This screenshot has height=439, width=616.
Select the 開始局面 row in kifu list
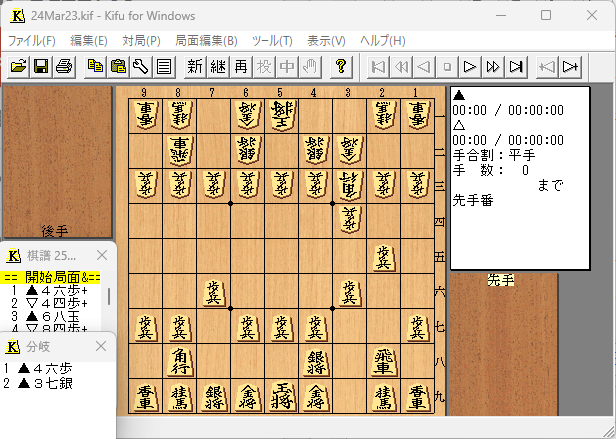pos(50,277)
